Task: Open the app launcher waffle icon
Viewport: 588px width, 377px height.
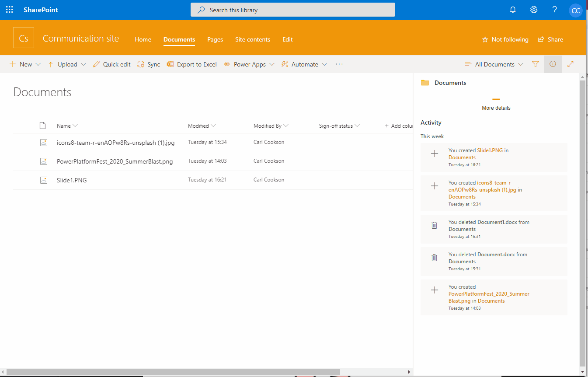Action: click(x=10, y=10)
